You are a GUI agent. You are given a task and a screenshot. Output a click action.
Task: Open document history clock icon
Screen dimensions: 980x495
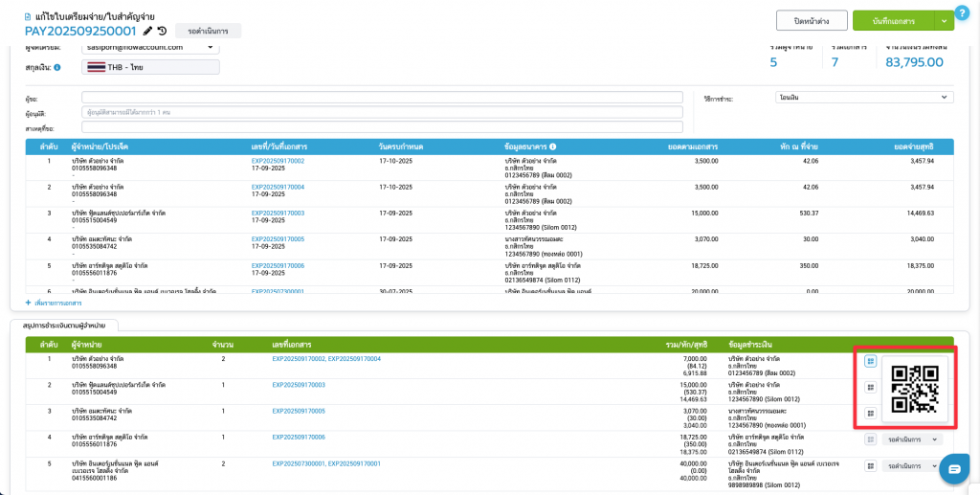pyautogui.click(x=162, y=31)
